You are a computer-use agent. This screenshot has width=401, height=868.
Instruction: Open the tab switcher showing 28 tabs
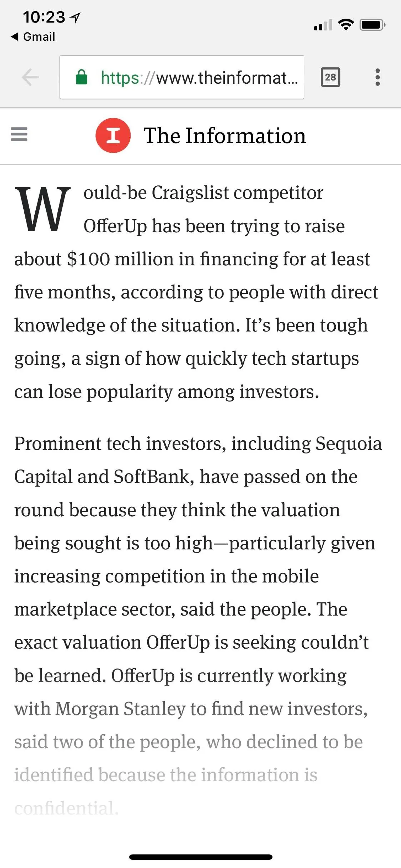(330, 77)
